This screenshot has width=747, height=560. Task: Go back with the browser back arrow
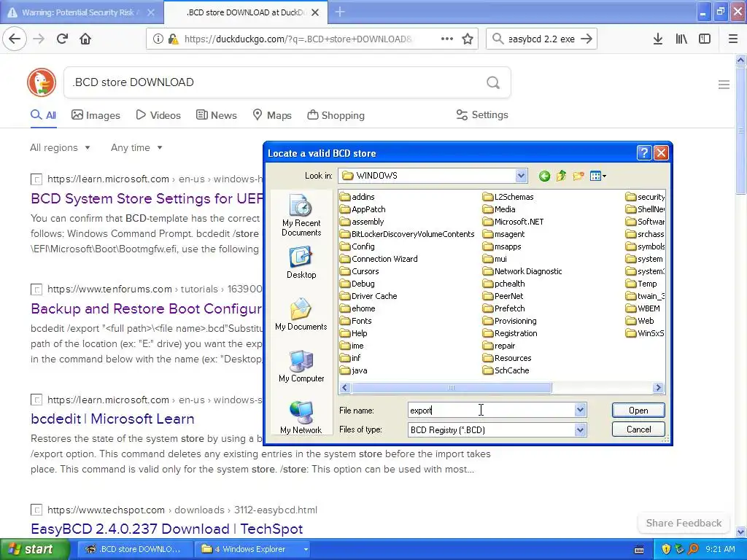pos(15,39)
